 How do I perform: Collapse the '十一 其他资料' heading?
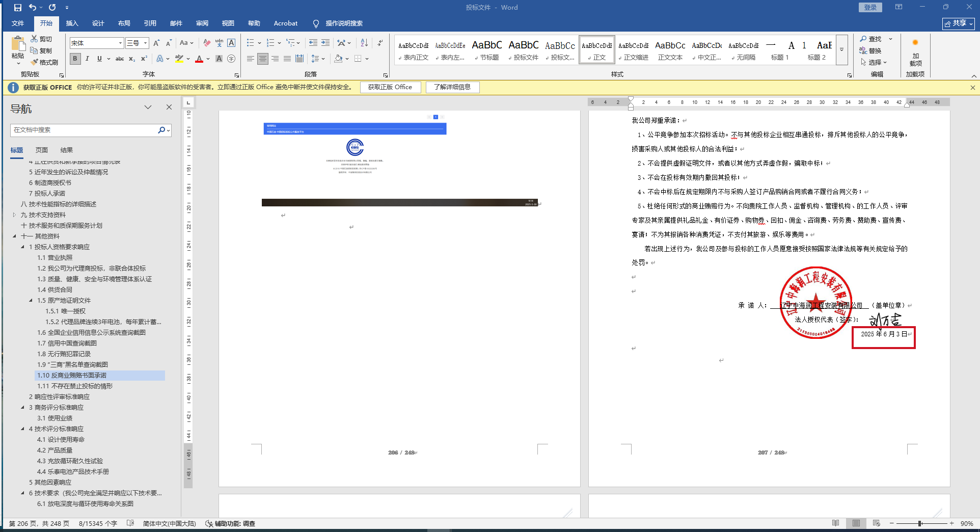pyautogui.click(x=14, y=236)
